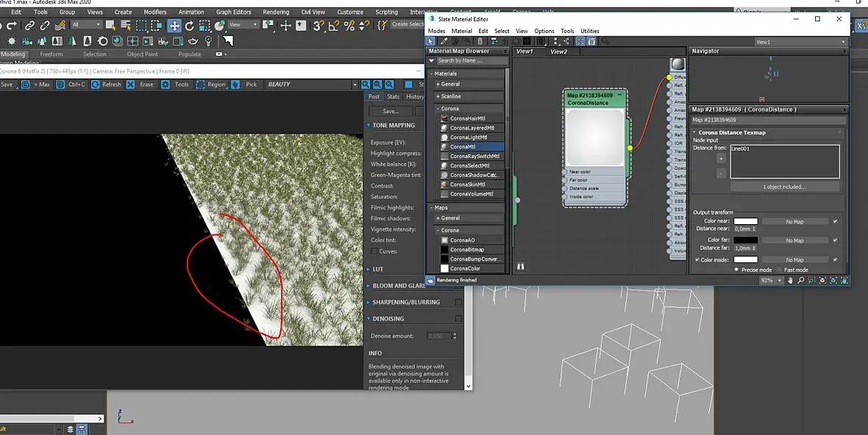This screenshot has height=435, width=868.
Task: Enable the Denoising checkbox
Action: (x=458, y=319)
